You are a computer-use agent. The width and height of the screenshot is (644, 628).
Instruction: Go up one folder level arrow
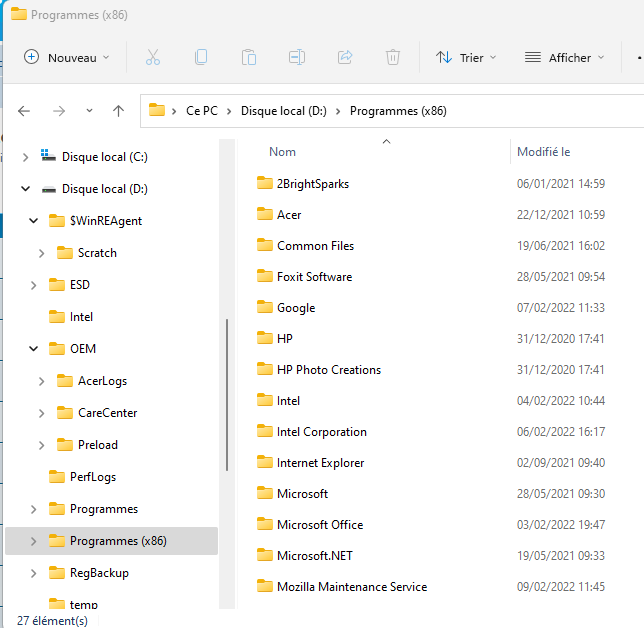pyautogui.click(x=118, y=111)
